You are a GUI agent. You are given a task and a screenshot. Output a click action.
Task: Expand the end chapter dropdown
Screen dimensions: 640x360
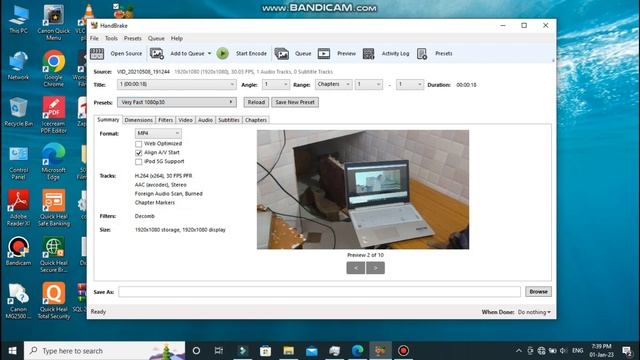tap(409, 84)
